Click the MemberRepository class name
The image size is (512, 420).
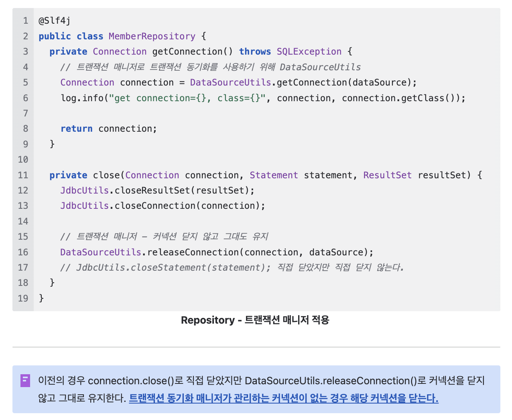152,36
